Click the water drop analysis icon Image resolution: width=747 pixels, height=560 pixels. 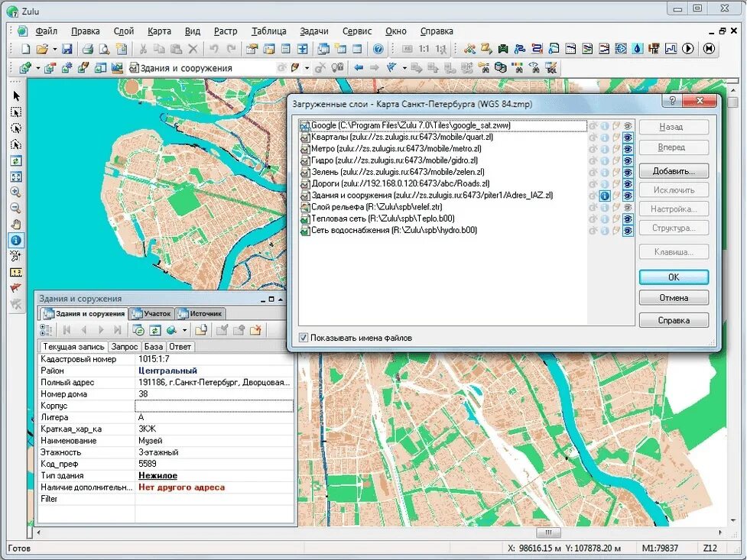pyautogui.click(x=638, y=49)
